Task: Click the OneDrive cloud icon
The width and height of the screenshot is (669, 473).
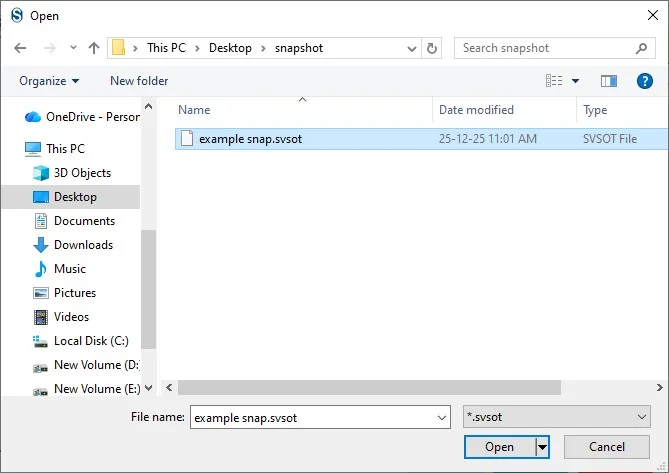Action: tap(33, 117)
